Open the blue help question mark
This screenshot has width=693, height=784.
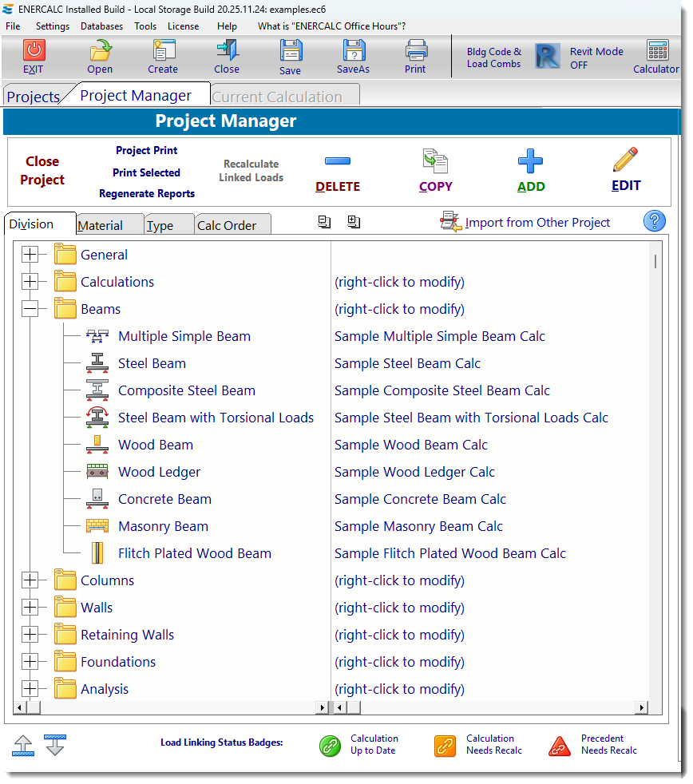tap(654, 221)
